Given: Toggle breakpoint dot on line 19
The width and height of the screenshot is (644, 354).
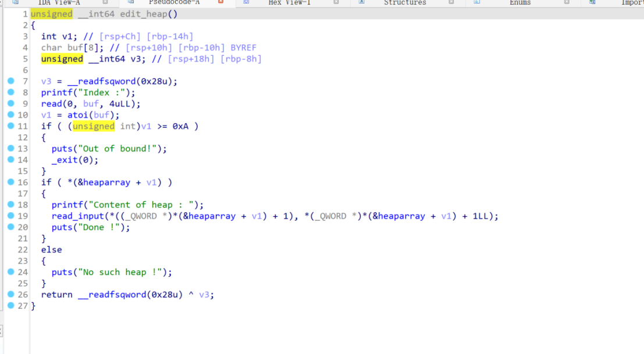Looking at the screenshot, I should coord(10,216).
